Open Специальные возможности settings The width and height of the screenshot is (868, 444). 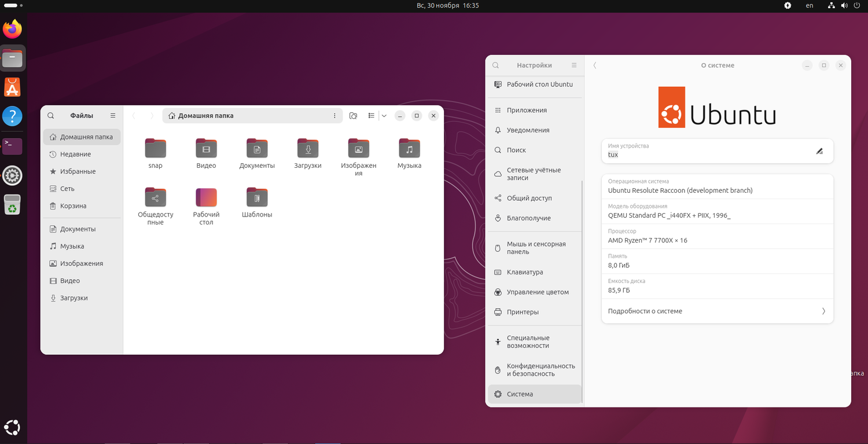coord(534,342)
